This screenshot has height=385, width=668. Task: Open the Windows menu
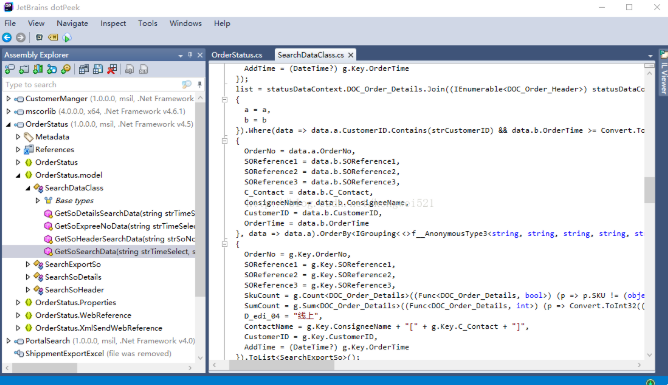[x=185, y=23]
